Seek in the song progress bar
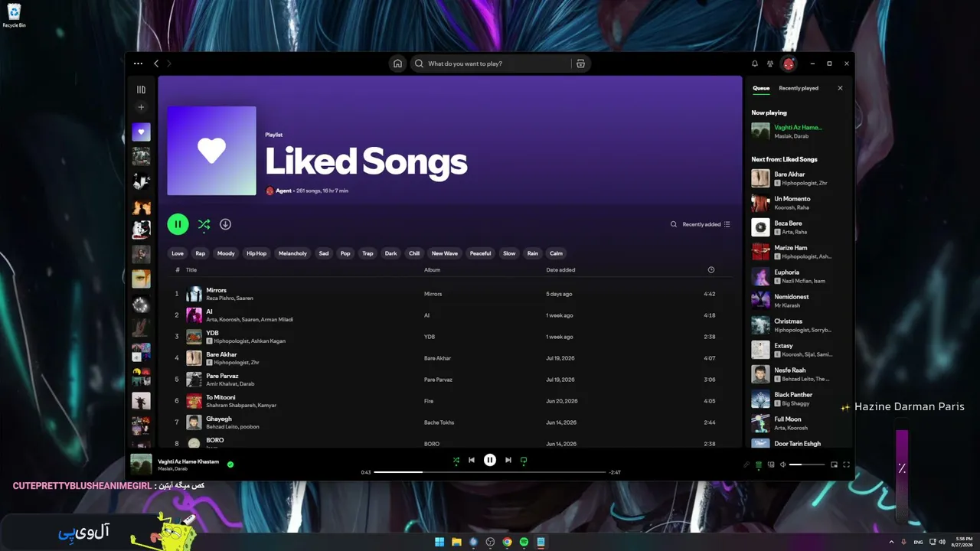Viewport: 980px width, 551px height. coord(490,472)
